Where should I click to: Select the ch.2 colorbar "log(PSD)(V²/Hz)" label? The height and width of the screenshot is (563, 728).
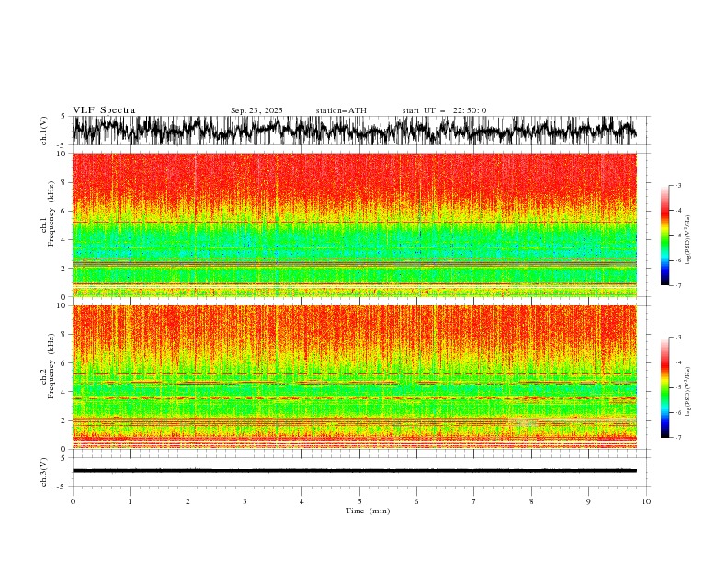coord(688,392)
